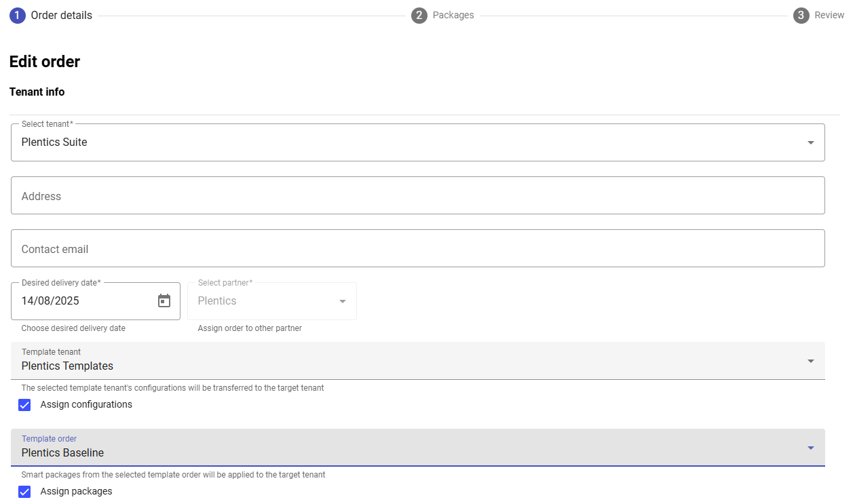The width and height of the screenshot is (855, 504).
Task: Open the calendar picker icon
Action: point(164,301)
